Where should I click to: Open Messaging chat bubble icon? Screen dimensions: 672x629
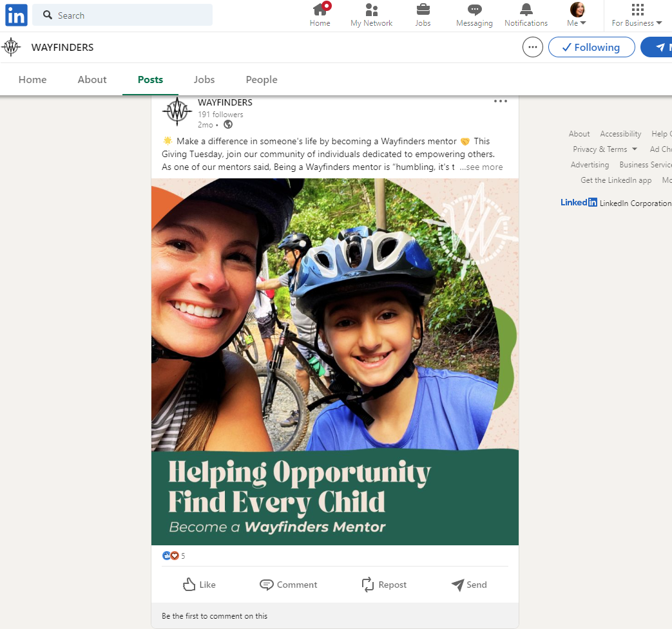(474, 15)
